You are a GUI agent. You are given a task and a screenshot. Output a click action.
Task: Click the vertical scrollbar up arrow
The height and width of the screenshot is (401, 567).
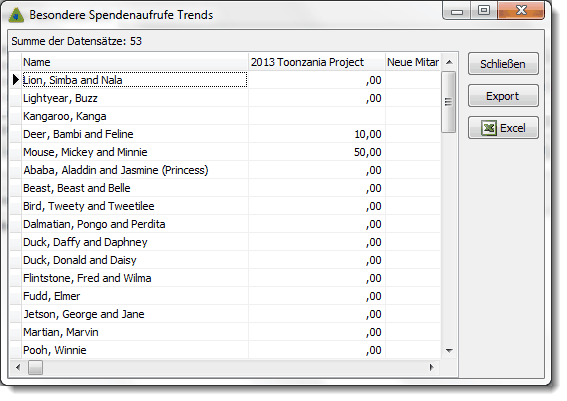point(449,62)
